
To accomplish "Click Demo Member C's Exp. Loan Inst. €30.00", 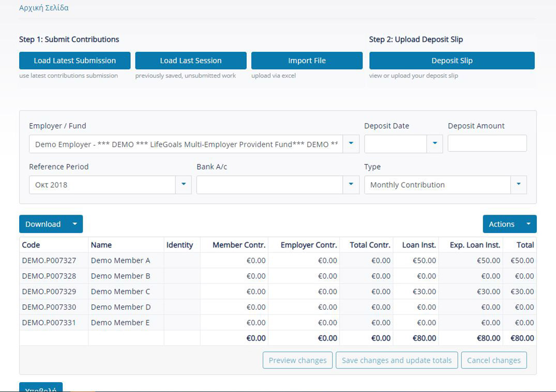I will click(x=471, y=292).
